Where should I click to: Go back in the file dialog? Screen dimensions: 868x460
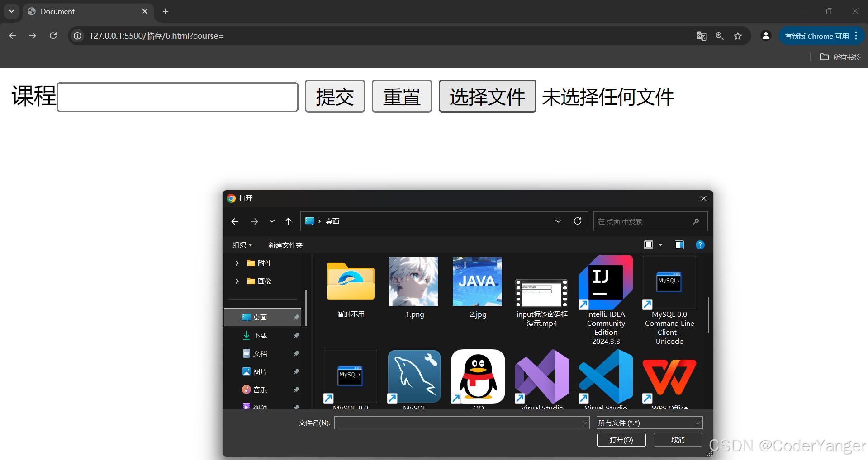click(x=235, y=221)
